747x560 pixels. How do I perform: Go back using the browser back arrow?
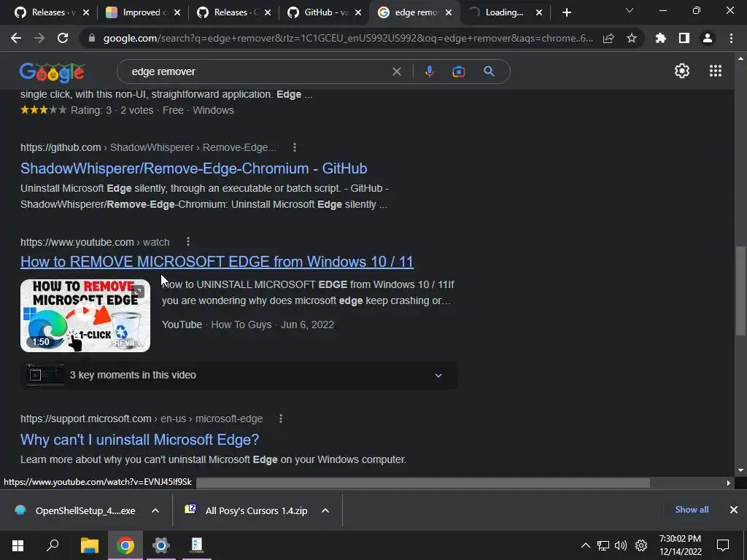pyautogui.click(x=16, y=38)
